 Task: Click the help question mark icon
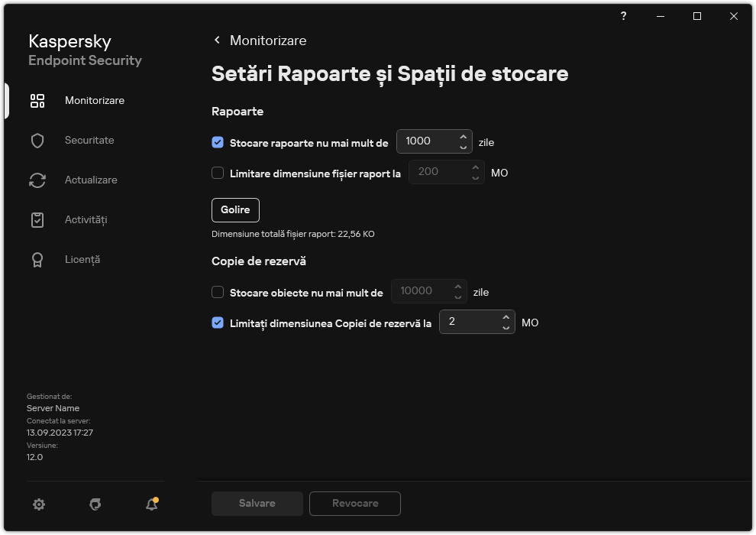[623, 16]
